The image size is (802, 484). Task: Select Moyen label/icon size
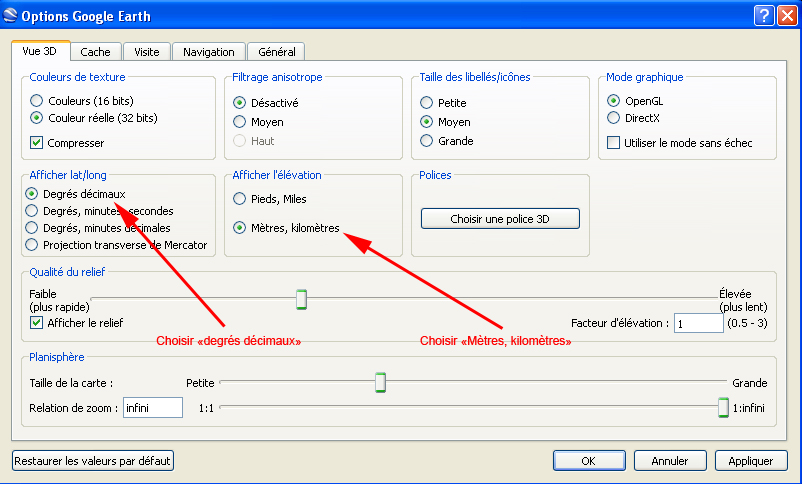click(427, 122)
